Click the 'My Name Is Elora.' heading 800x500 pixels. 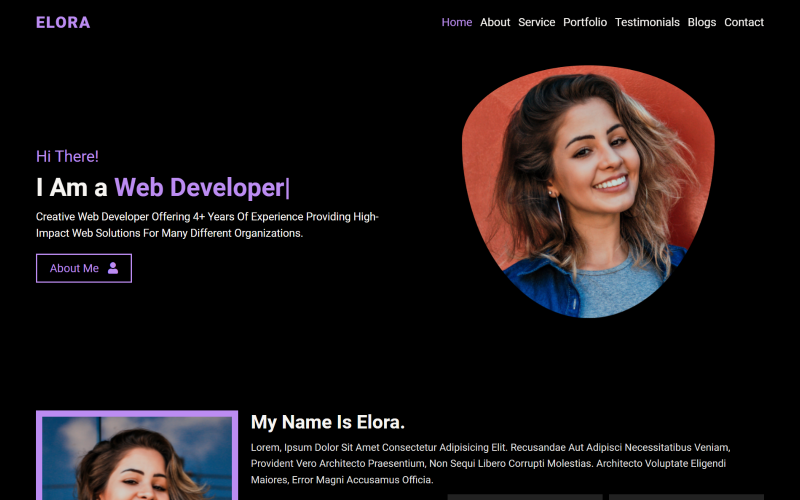click(328, 422)
